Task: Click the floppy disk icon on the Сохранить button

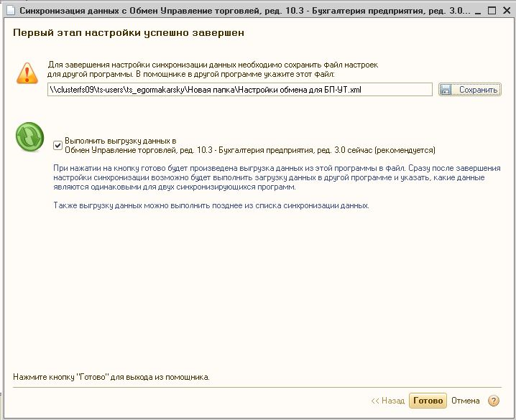Action: [x=446, y=90]
